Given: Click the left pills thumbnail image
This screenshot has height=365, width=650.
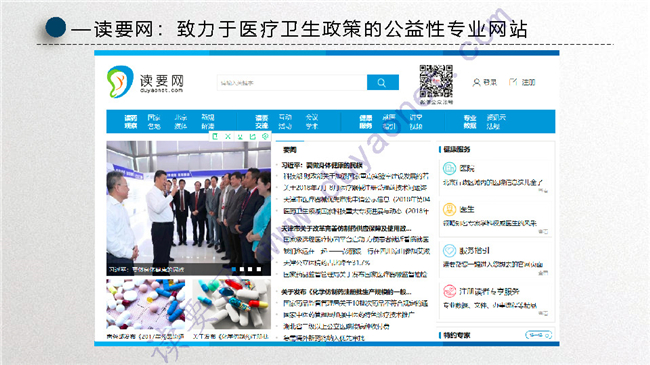Looking at the screenshot, I should 146,304.
